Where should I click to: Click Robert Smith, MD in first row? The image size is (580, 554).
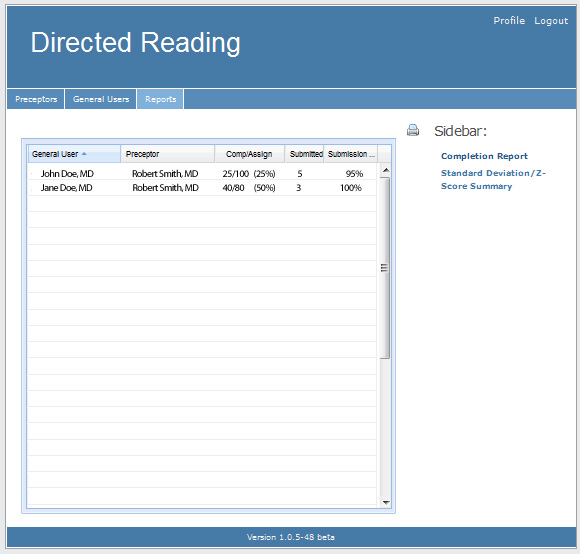point(165,173)
